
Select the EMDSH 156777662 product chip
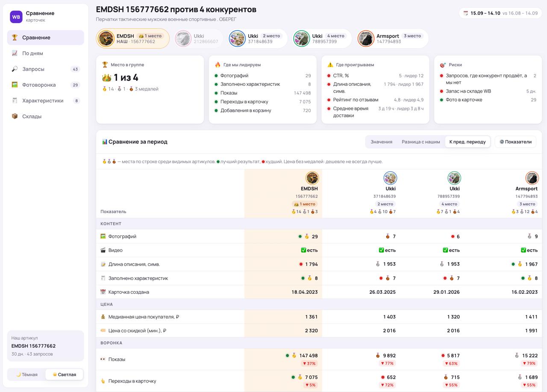click(133, 38)
